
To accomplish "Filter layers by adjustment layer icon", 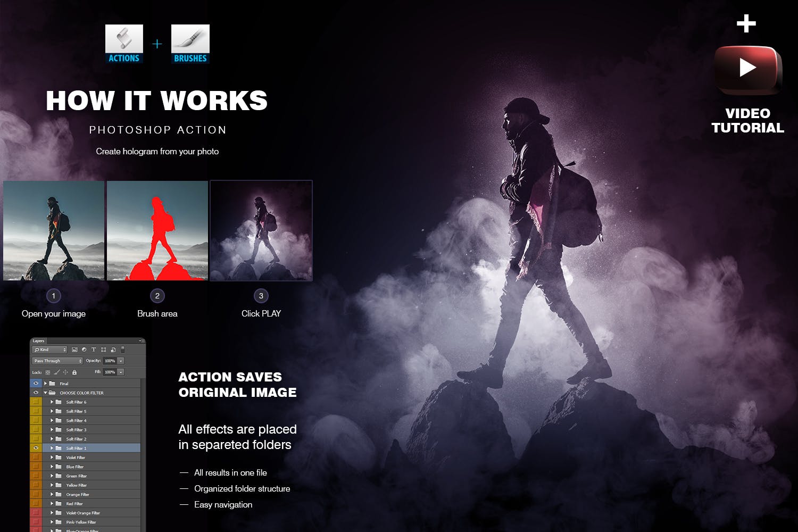I will pos(84,350).
